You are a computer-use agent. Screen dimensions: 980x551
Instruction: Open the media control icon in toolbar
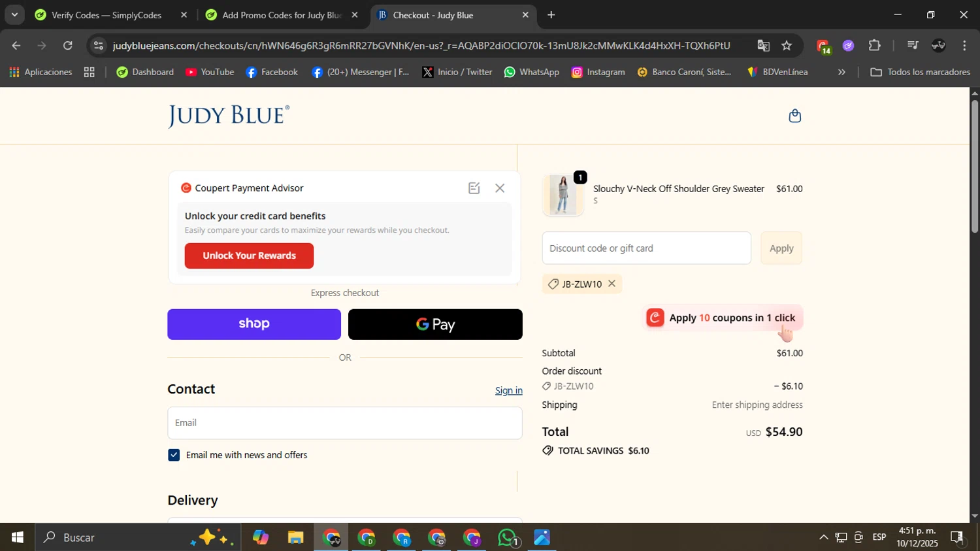click(x=913, y=46)
